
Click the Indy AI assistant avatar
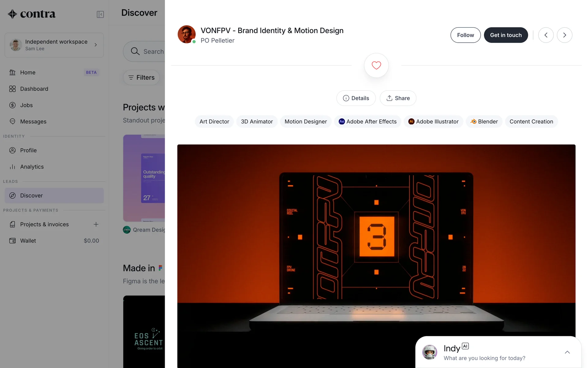pyautogui.click(x=429, y=352)
